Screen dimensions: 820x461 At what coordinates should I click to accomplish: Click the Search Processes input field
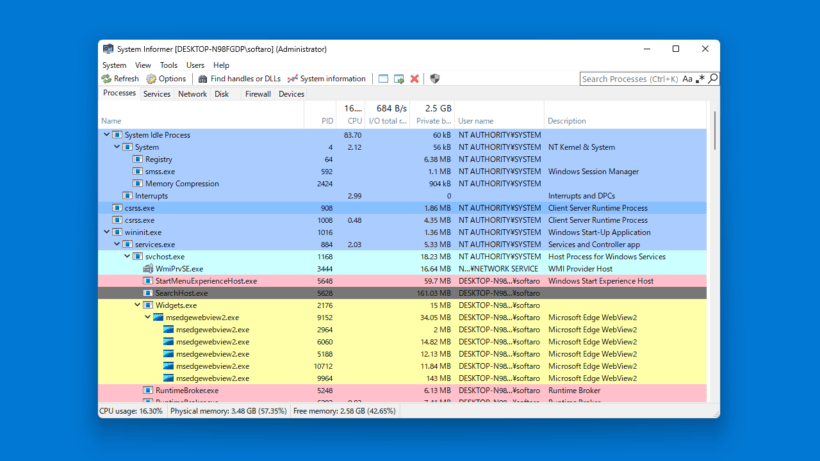click(x=630, y=79)
